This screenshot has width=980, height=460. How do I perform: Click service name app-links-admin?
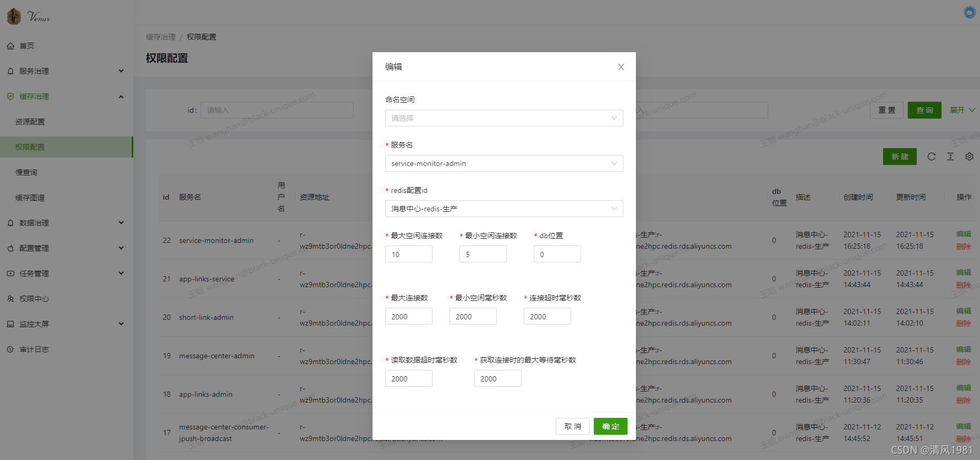pos(205,394)
